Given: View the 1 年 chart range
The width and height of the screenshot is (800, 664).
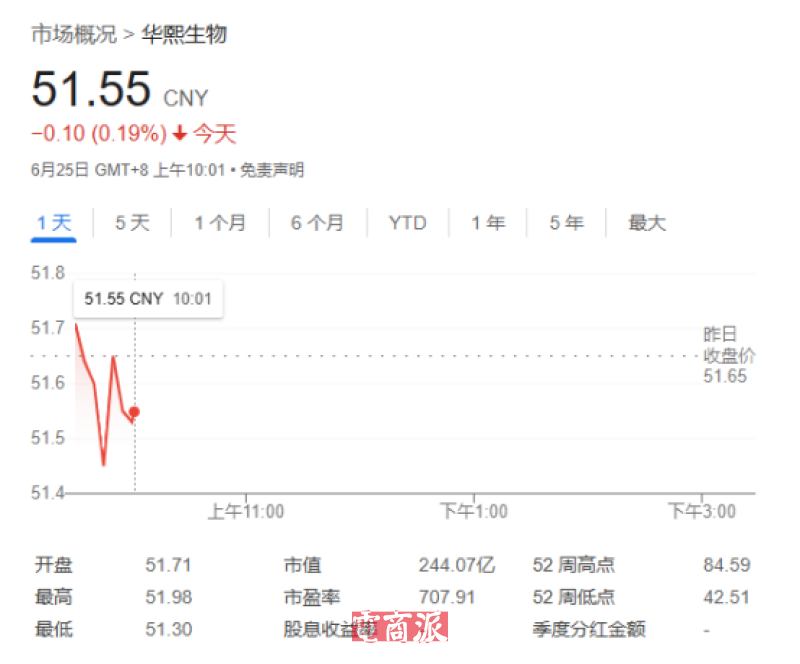Looking at the screenshot, I should (488, 223).
